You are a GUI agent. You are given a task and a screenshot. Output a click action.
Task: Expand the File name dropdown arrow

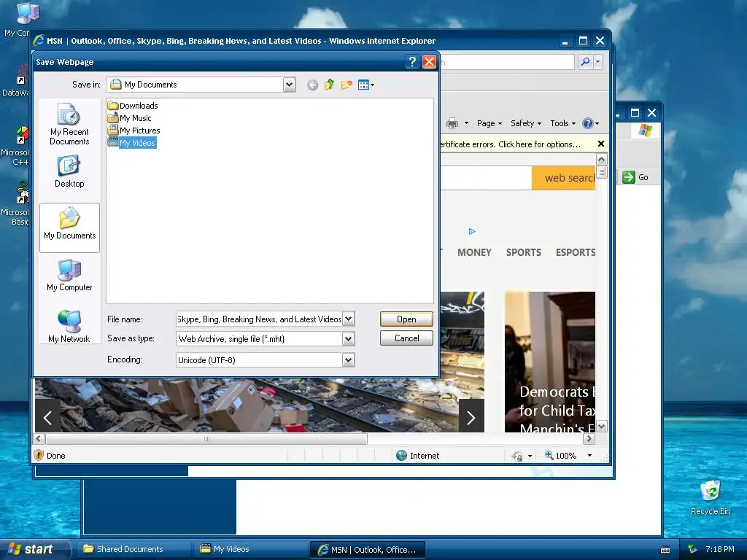tap(349, 319)
